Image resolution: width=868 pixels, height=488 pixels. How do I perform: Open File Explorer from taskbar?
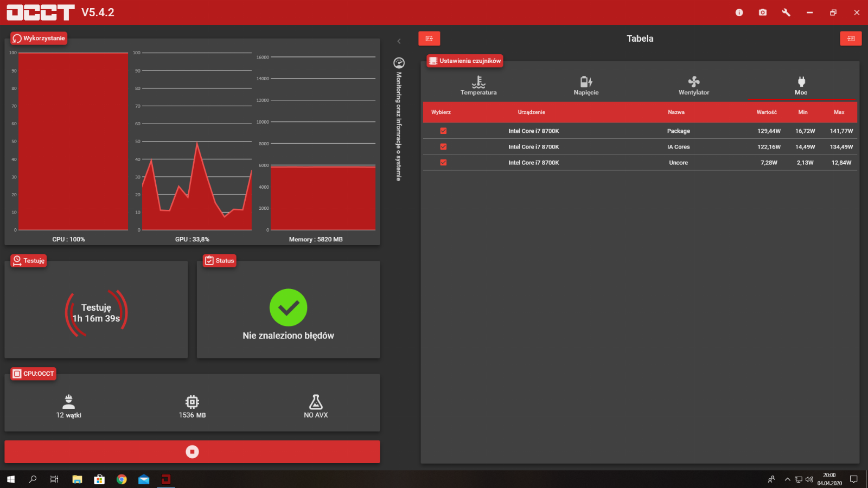pos(77,479)
